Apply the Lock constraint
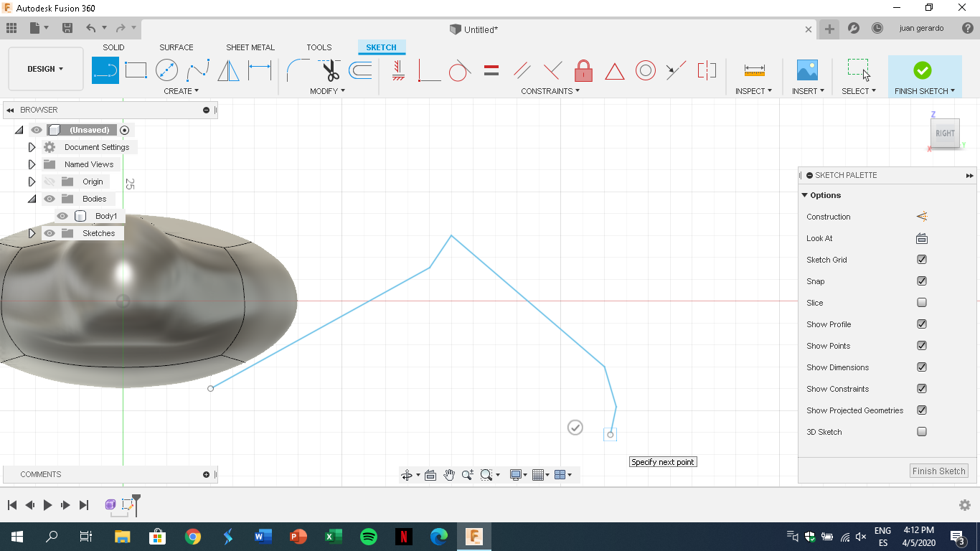 tap(583, 70)
